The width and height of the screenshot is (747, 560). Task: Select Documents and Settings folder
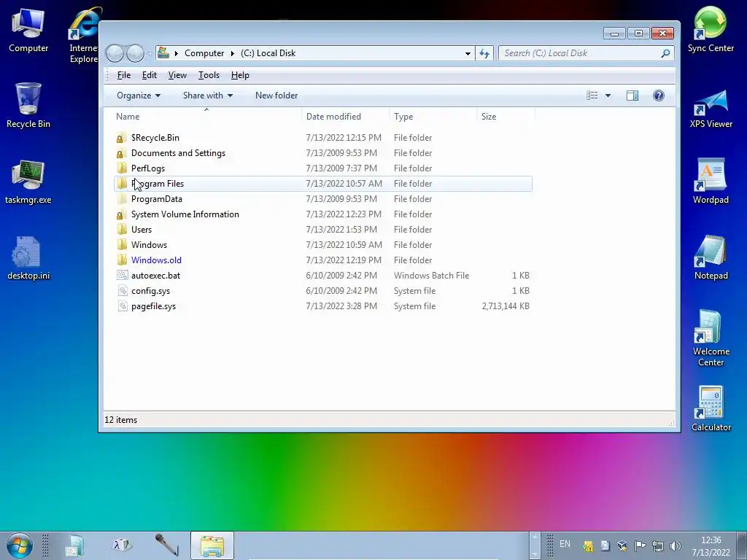[323, 153]
